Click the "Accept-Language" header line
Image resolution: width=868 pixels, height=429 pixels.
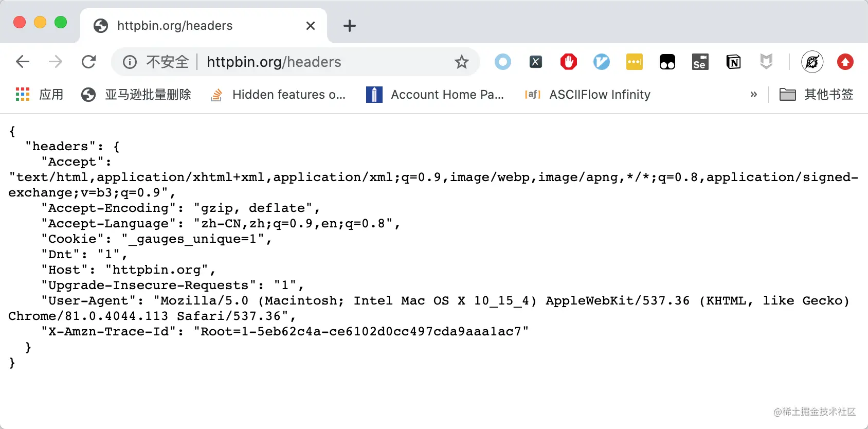coord(221,224)
